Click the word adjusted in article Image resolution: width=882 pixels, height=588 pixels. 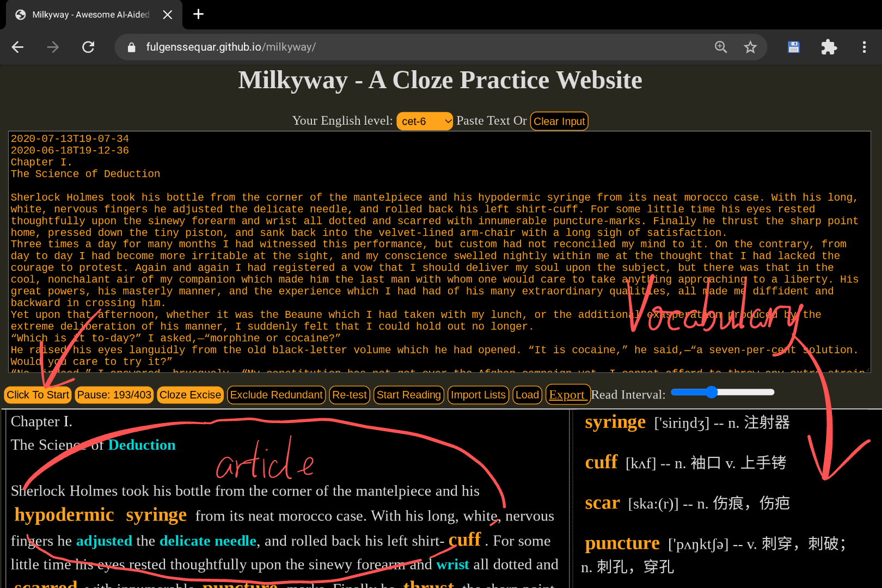point(104,541)
